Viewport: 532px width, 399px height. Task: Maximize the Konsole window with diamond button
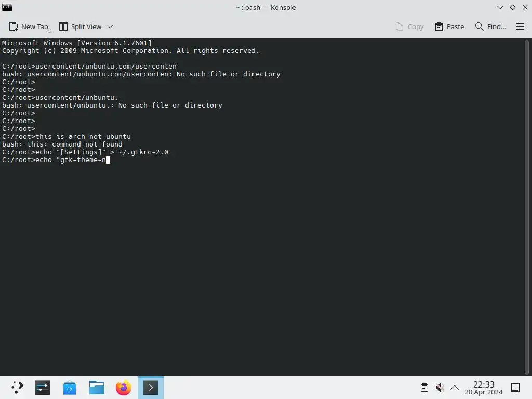pos(513,7)
